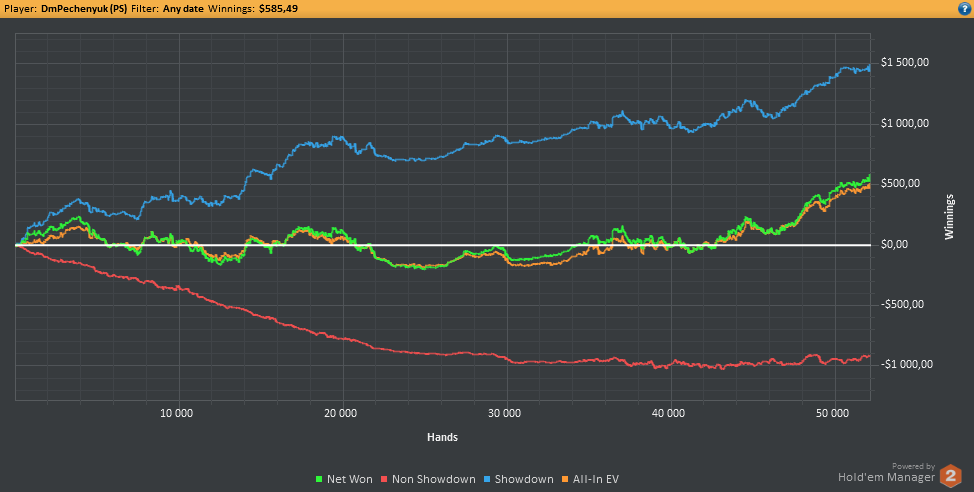
Task: Click the Hands x-axis title
Action: coord(442,437)
